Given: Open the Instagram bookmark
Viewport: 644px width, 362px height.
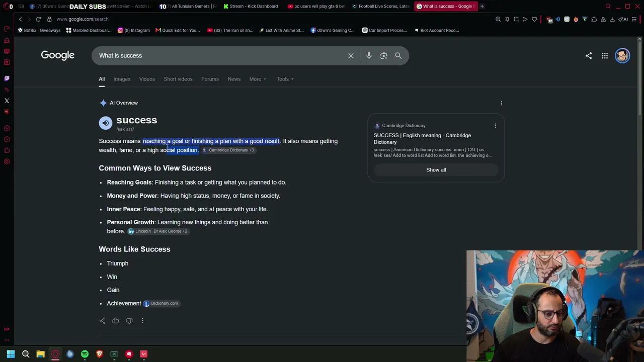Looking at the screenshot, I should click(134, 30).
